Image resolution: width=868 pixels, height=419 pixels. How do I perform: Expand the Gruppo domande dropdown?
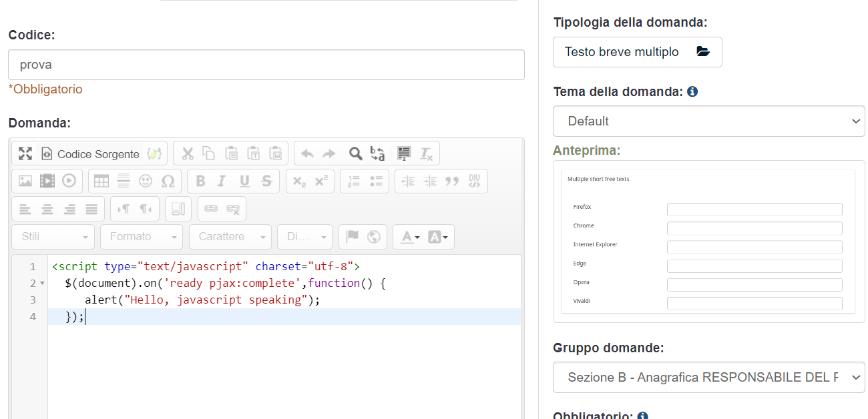pyautogui.click(x=708, y=378)
